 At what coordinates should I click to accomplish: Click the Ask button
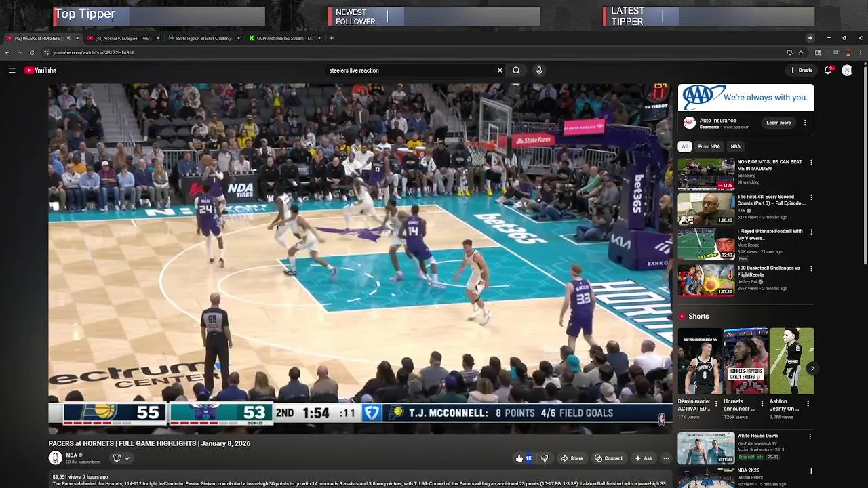(644, 458)
